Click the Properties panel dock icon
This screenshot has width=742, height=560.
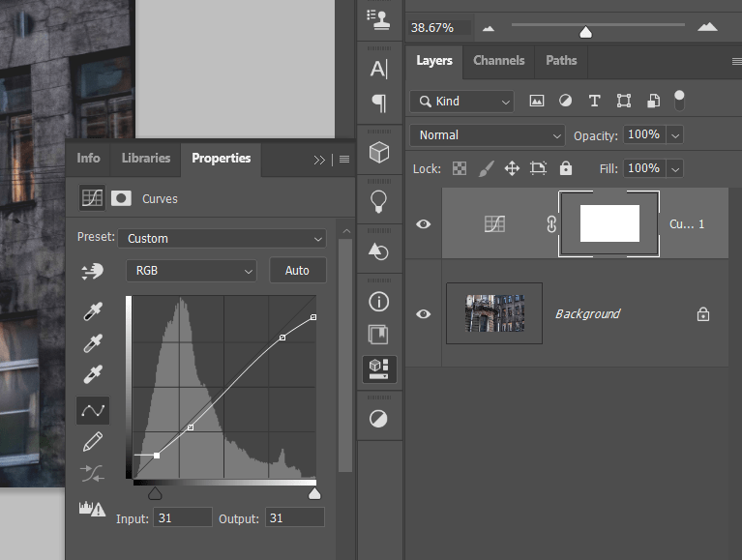379,368
